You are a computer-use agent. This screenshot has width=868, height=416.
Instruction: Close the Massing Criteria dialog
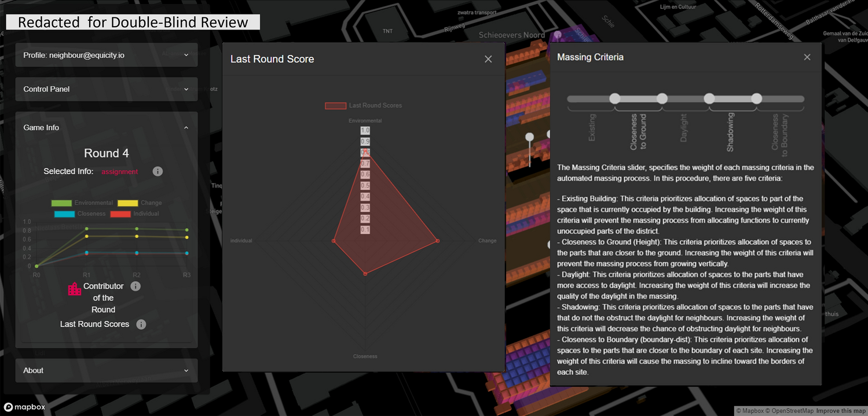pos(807,57)
